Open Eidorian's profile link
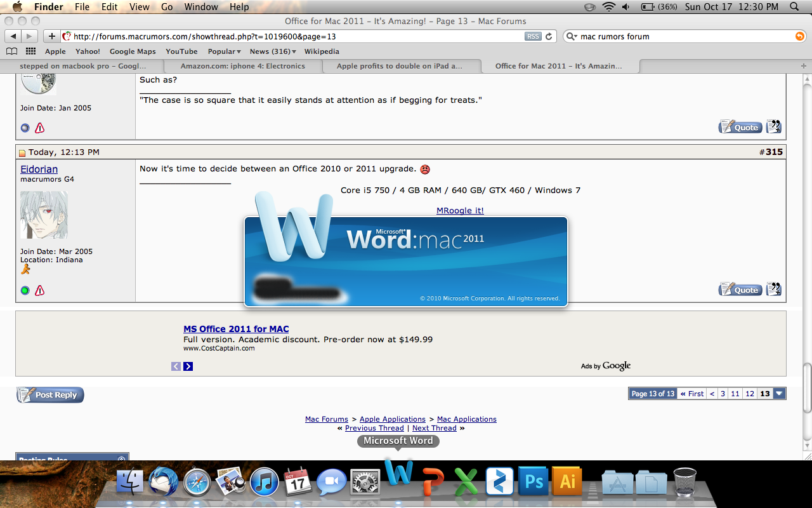 click(x=39, y=169)
